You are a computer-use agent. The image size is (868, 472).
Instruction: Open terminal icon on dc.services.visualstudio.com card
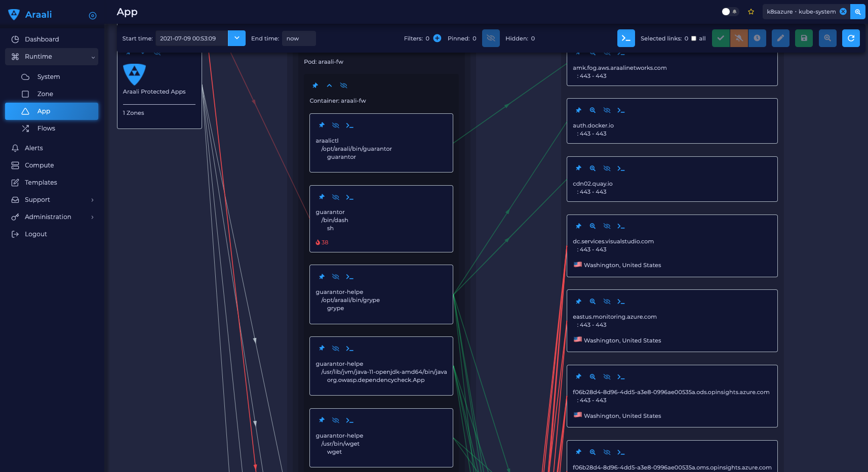pos(621,226)
